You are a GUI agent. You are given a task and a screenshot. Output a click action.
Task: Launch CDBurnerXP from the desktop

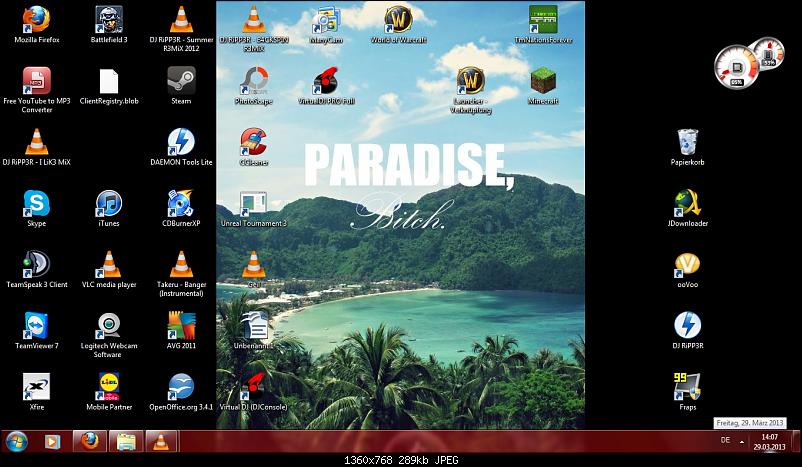(181, 204)
